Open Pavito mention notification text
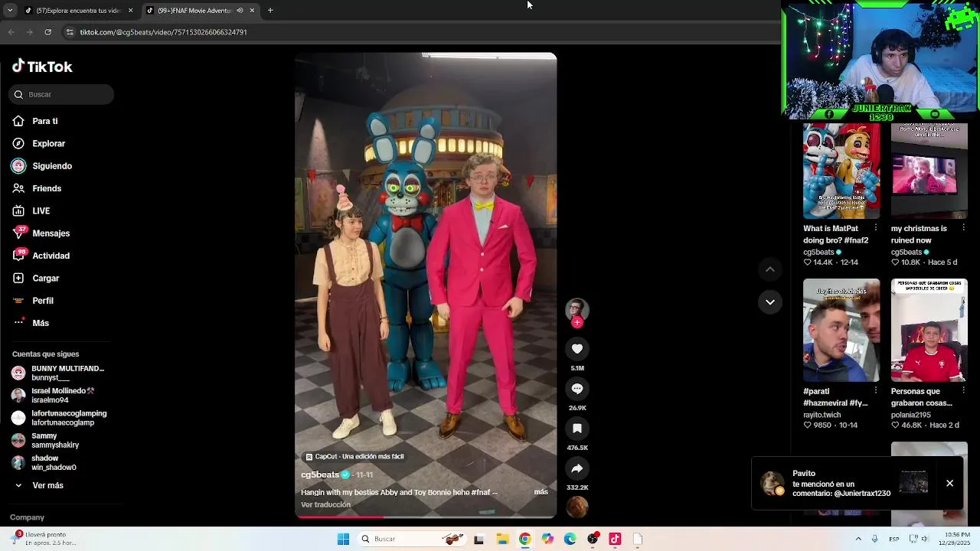This screenshot has height=551, width=980. click(x=841, y=484)
